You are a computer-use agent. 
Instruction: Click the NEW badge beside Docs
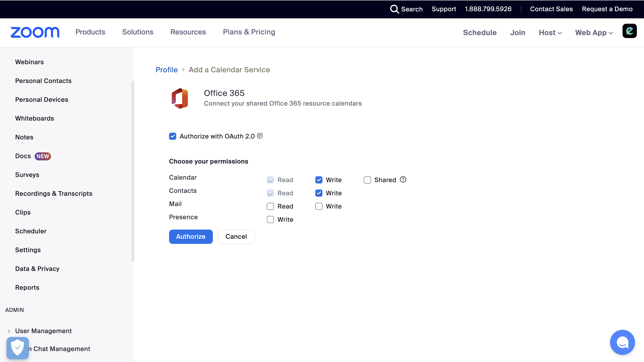pyautogui.click(x=43, y=156)
